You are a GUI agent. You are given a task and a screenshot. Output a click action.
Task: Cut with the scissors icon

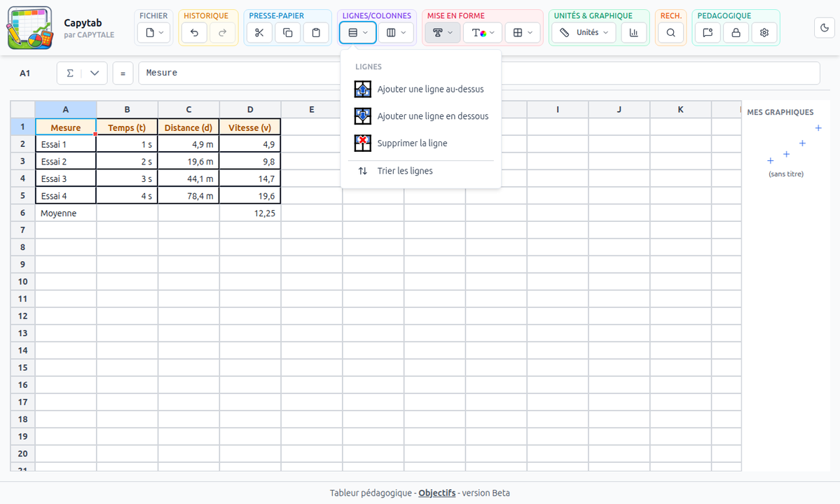pos(259,33)
